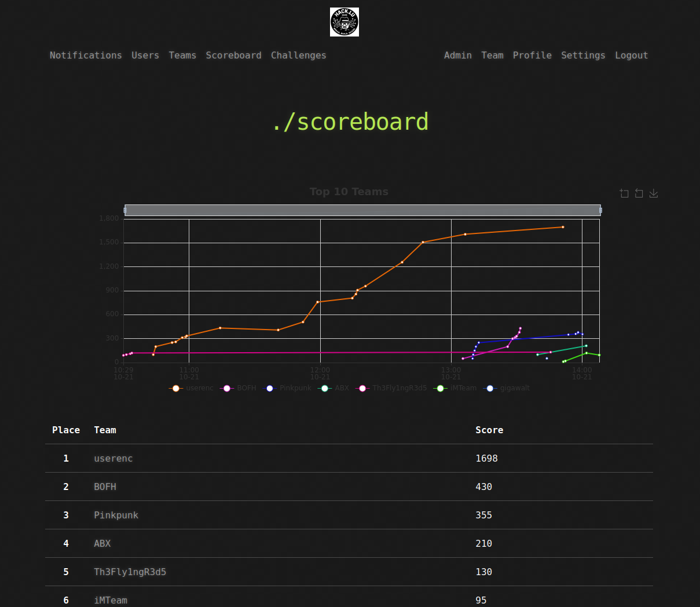Viewport: 700px width, 607px height.
Task: Click the ./scoreboard page heading
Action: pyautogui.click(x=350, y=122)
